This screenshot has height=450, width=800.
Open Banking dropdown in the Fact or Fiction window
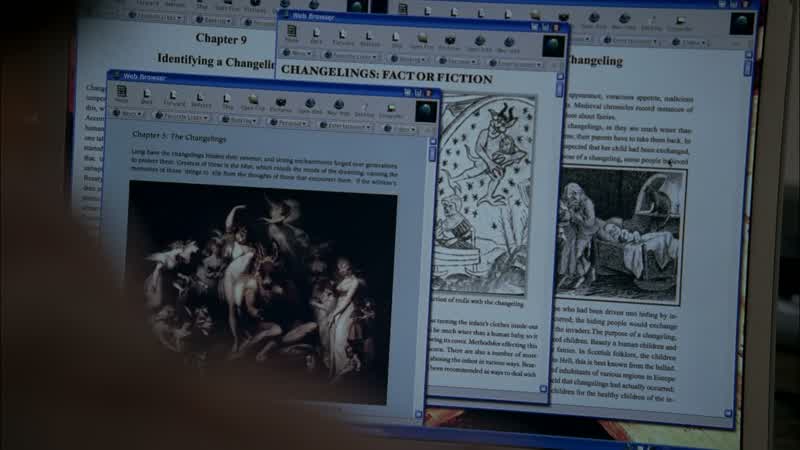pyautogui.click(x=409, y=59)
